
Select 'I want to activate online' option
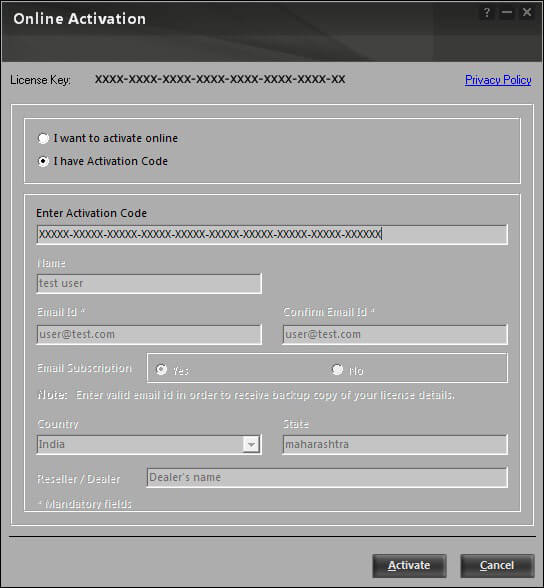pos(43,138)
